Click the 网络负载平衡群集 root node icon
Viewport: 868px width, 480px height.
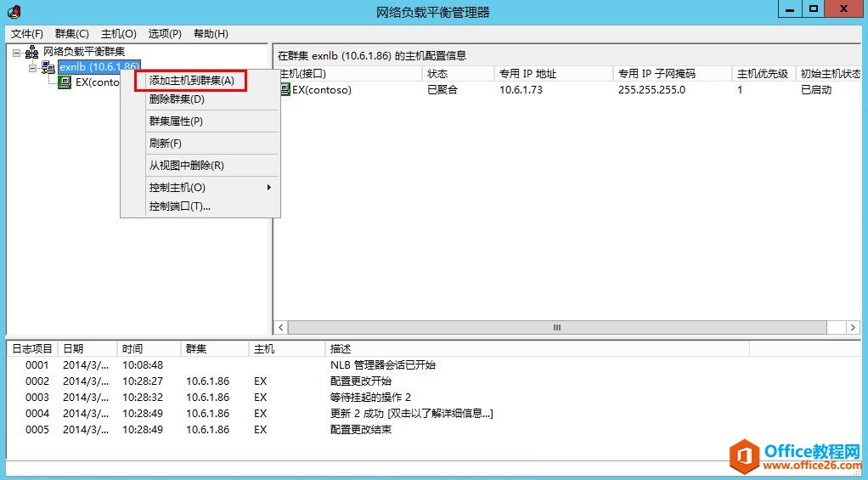32,52
